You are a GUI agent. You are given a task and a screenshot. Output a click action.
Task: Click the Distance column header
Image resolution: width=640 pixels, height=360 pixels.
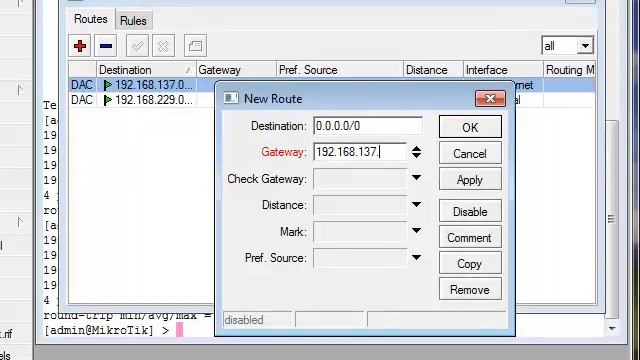click(x=433, y=70)
